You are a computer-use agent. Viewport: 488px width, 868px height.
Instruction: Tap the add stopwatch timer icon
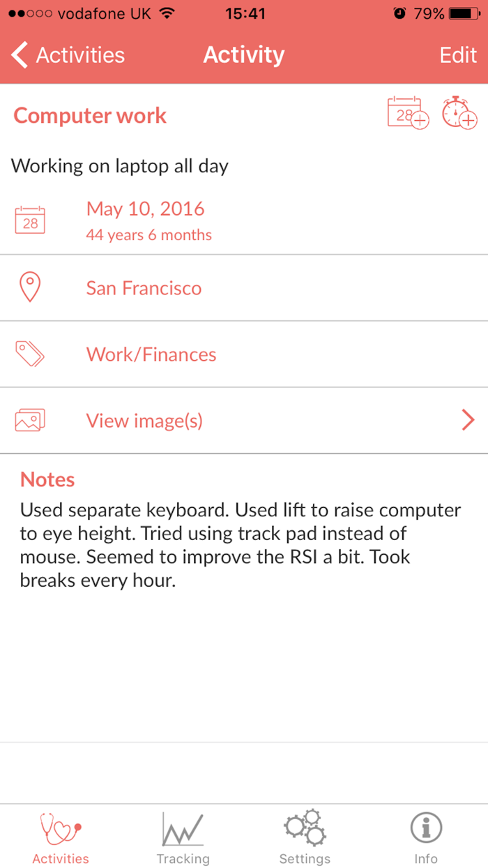coord(459,112)
